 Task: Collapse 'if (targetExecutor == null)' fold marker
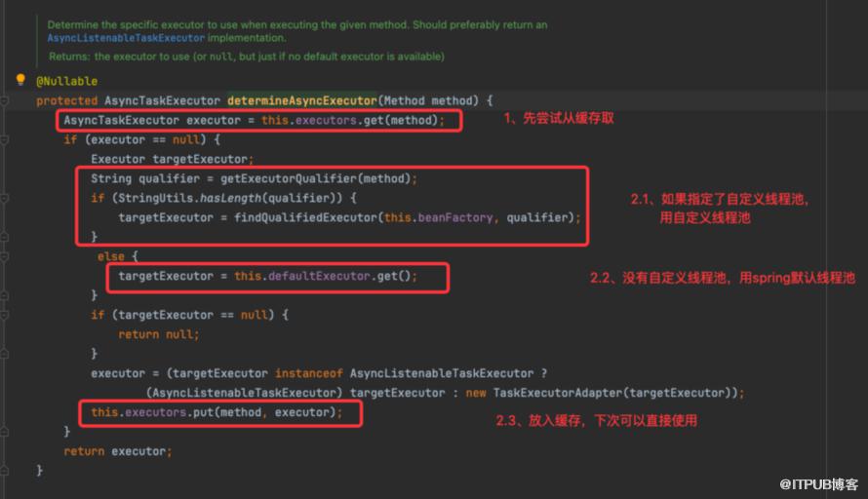pyautogui.click(x=5, y=315)
